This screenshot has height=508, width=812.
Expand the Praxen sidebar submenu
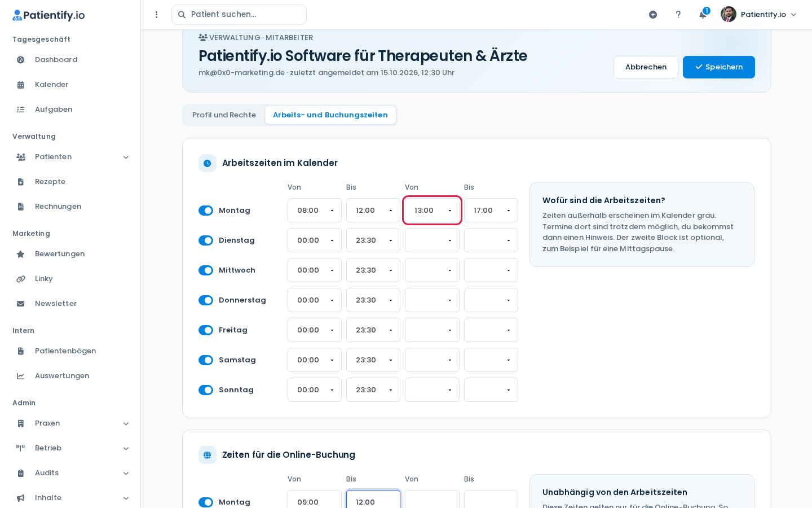coord(70,423)
